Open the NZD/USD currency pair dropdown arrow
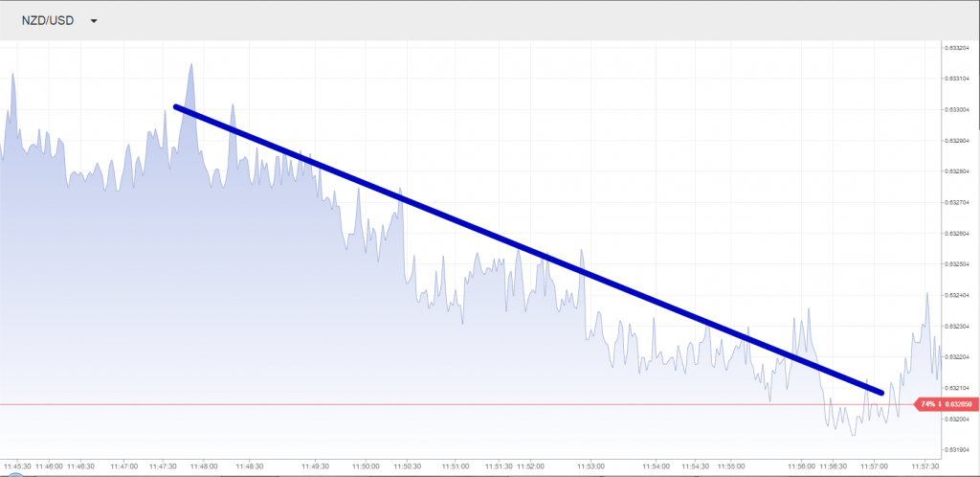The image size is (980, 477). coord(94,20)
